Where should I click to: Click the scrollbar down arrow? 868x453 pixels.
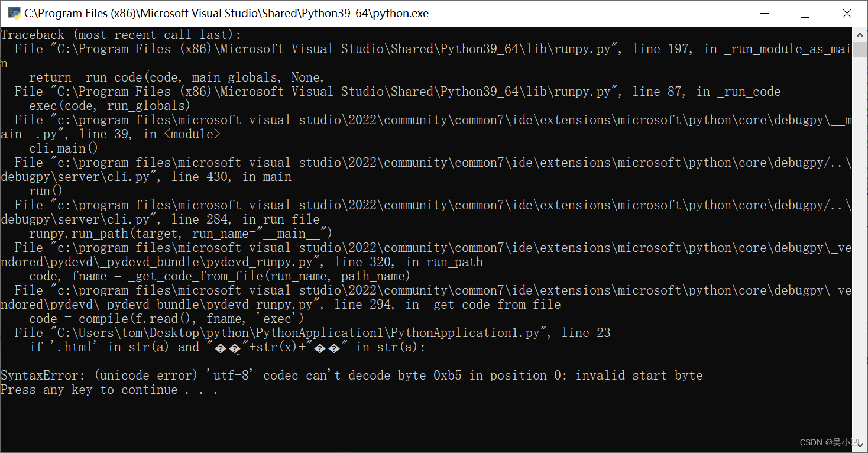tap(860, 445)
